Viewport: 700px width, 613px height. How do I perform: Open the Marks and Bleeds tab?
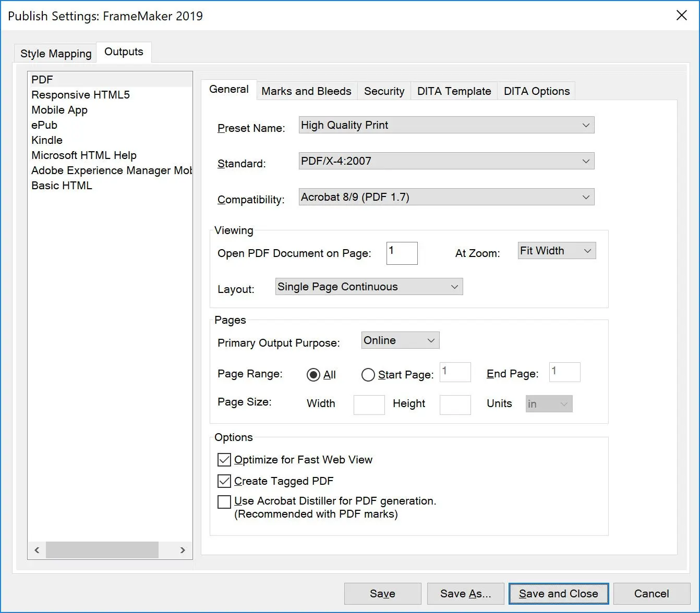pos(306,91)
